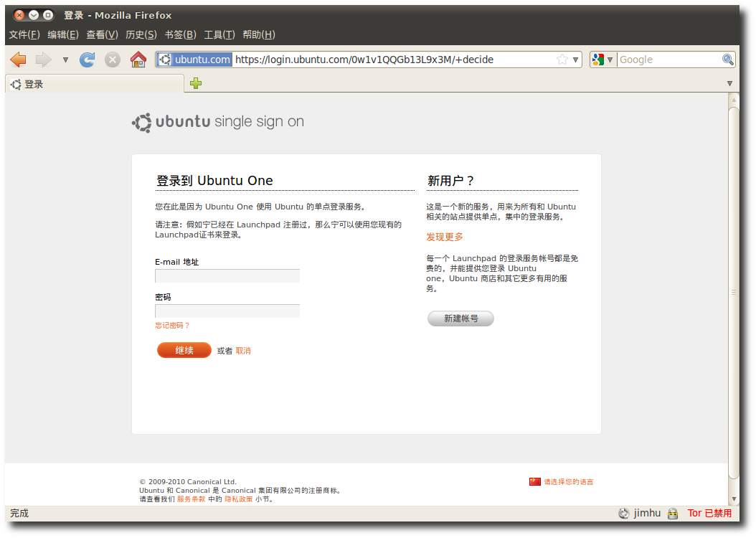Open the 查看(V) menu
756x538 pixels.
103,34
